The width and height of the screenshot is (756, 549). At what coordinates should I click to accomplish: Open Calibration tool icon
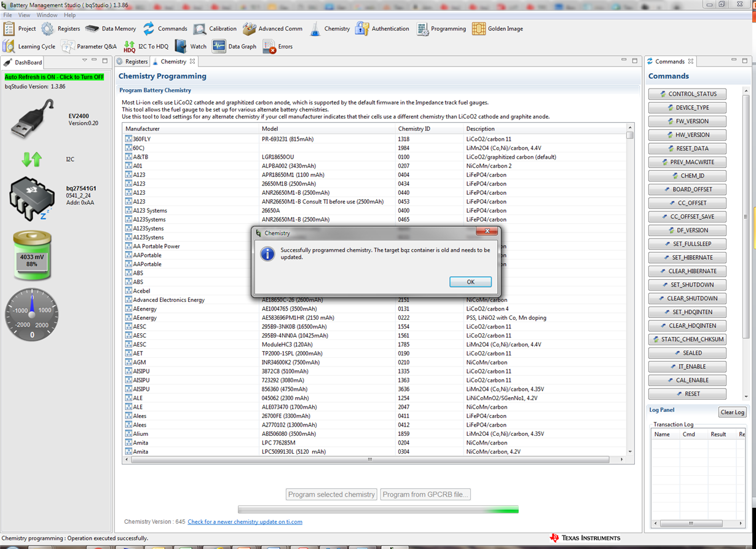(200, 28)
